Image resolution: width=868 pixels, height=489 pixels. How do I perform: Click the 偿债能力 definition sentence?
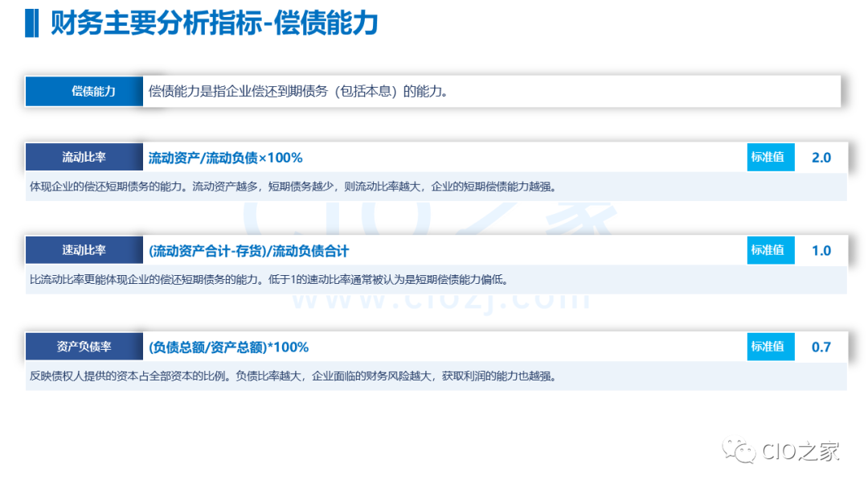[297, 92]
